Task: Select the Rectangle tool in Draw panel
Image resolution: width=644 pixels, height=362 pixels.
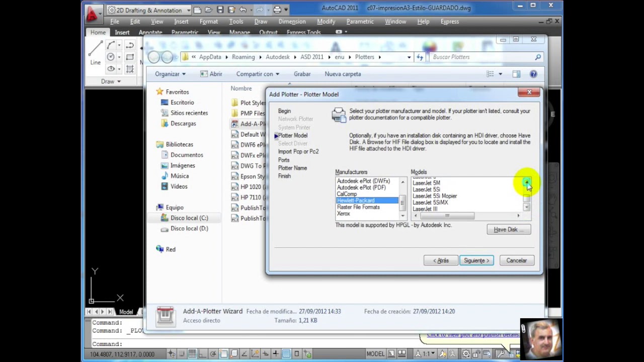Action: pos(130,57)
